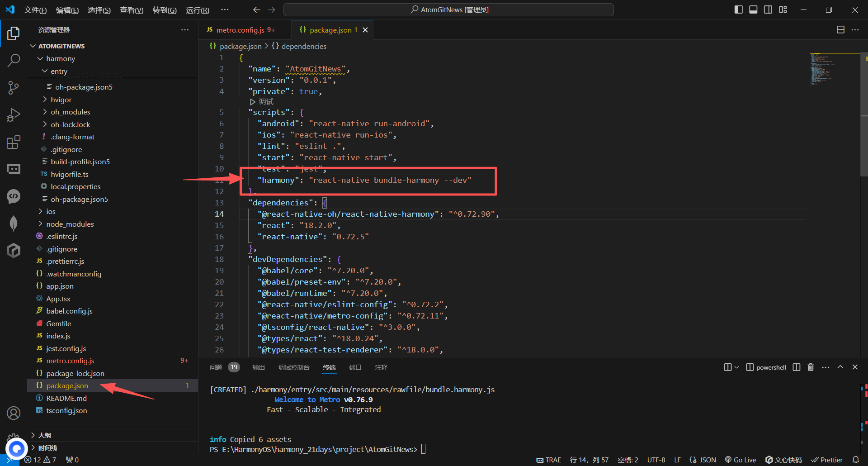Image resolution: width=868 pixels, height=466 pixels.
Task: Switch to 调试控制台 panel tab
Action: pos(294,367)
